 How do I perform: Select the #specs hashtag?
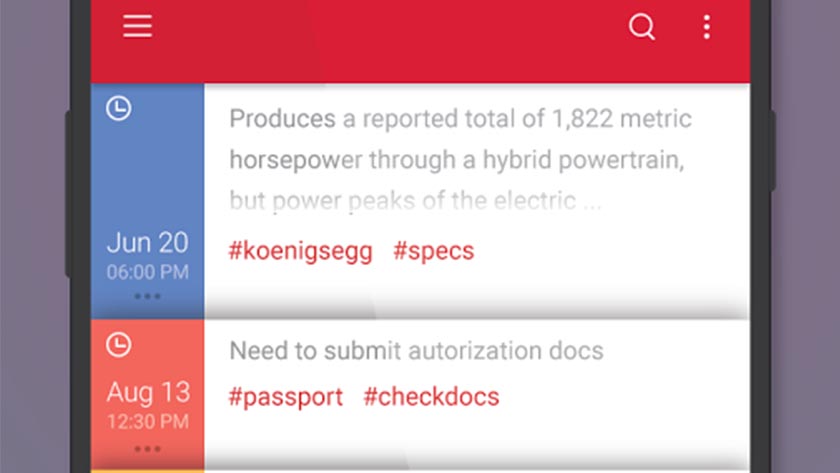pyautogui.click(x=433, y=250)
